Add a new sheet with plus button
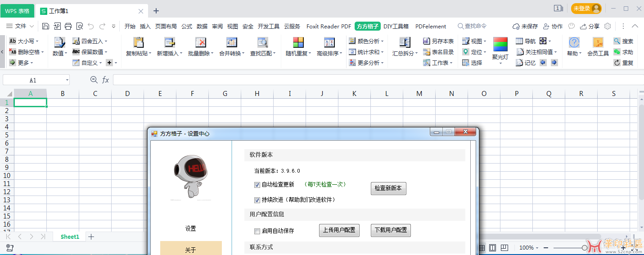This screenshot has width=644, height=255. click(x=91, y=237)
